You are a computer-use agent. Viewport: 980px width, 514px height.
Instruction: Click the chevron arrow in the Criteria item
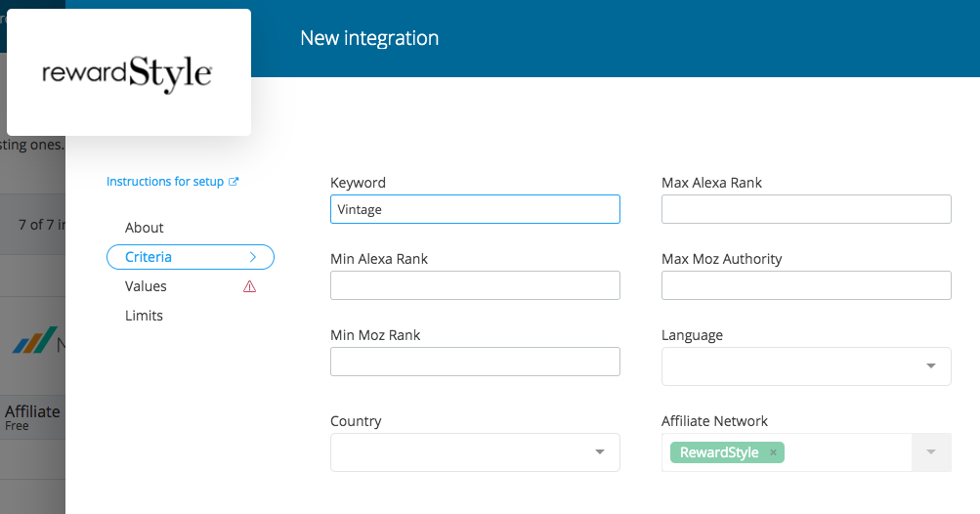coord(253,257)
